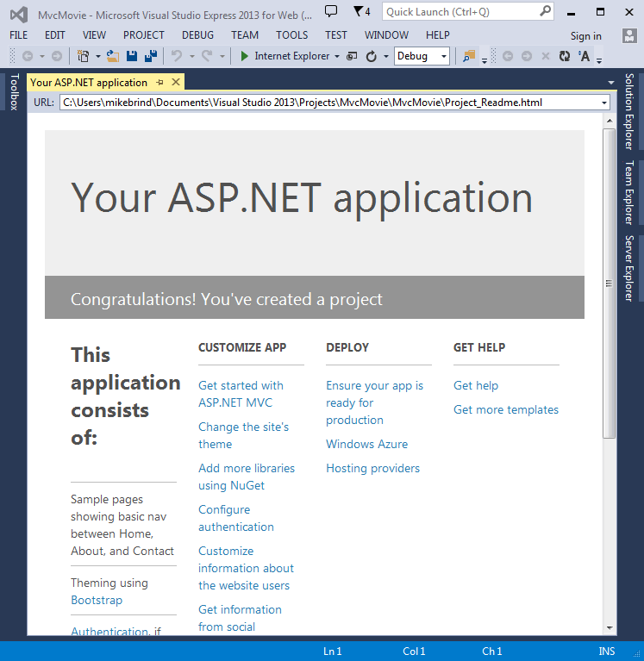Open the document tabs list dropdown
The height and width of the screenshot is (661, 644).
click(x=611, y=83)
